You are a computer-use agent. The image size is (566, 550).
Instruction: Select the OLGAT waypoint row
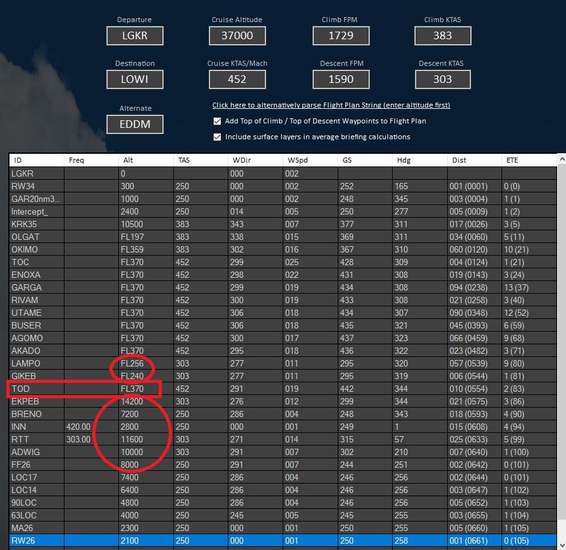pyautogui.click(x=283, y=237)
